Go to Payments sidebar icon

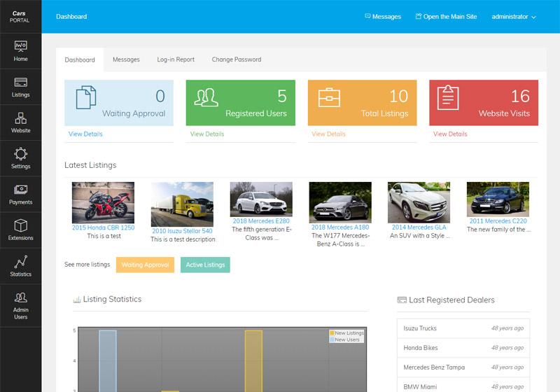[x=20, y=190]
